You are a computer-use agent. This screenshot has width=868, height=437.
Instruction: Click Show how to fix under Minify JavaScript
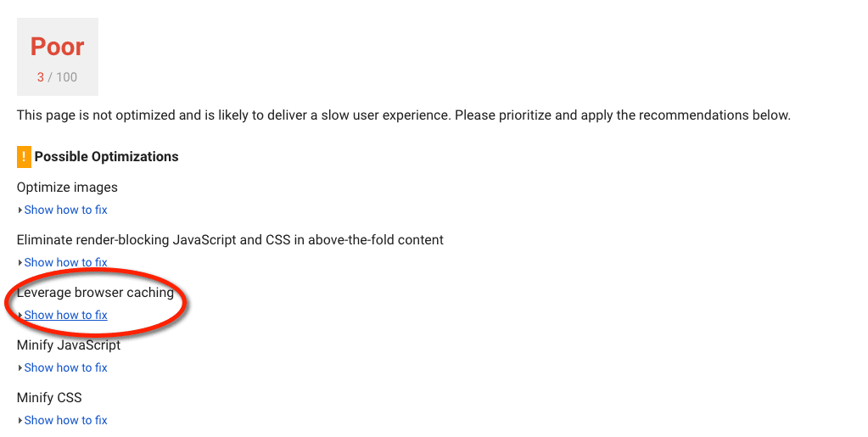click(65, 367)
